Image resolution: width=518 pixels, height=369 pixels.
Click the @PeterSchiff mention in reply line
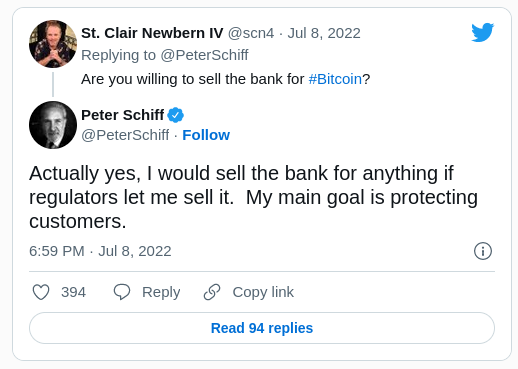click(x=204, y=55)
